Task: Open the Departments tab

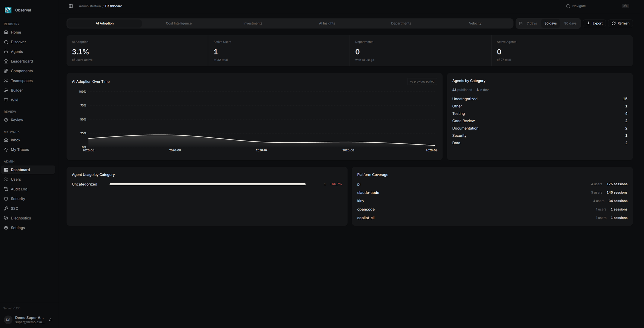Action: pos(401,24)
